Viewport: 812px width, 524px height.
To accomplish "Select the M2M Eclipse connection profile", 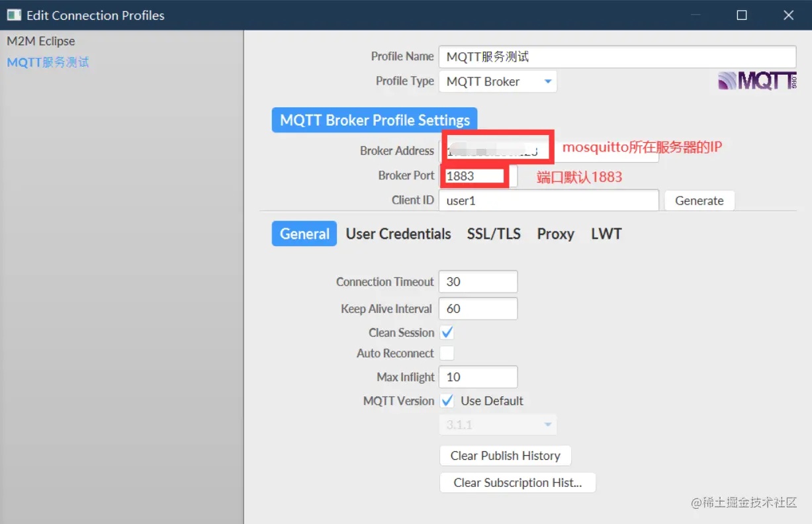I will click(41, 41).
